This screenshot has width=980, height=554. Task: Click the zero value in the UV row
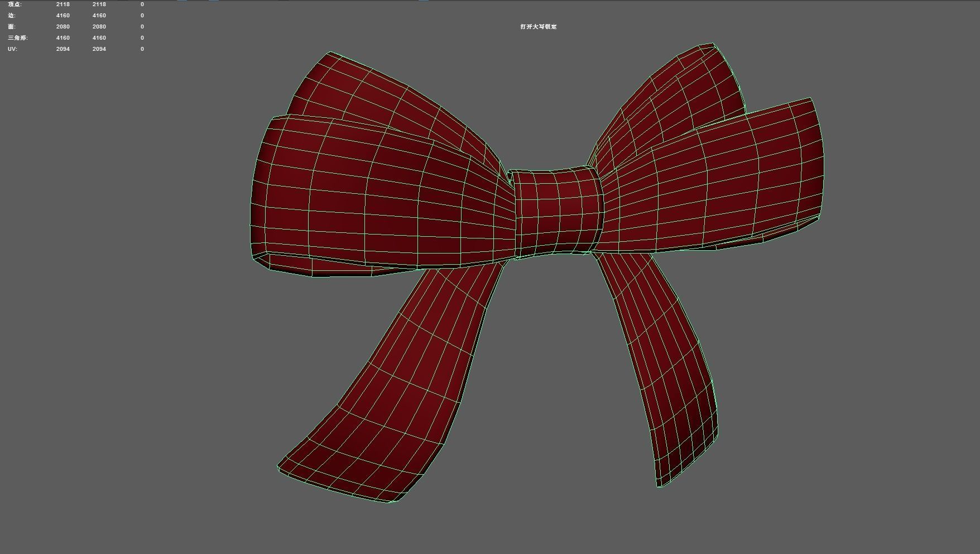[142, 49]
